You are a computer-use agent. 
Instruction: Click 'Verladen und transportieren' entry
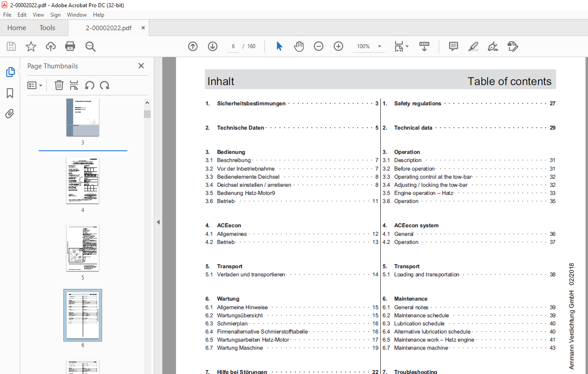click(251, 275)
